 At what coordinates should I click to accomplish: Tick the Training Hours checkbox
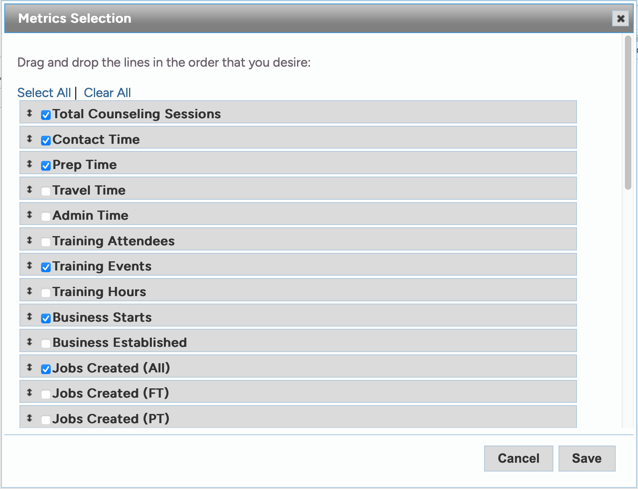(x=46, y=293)
